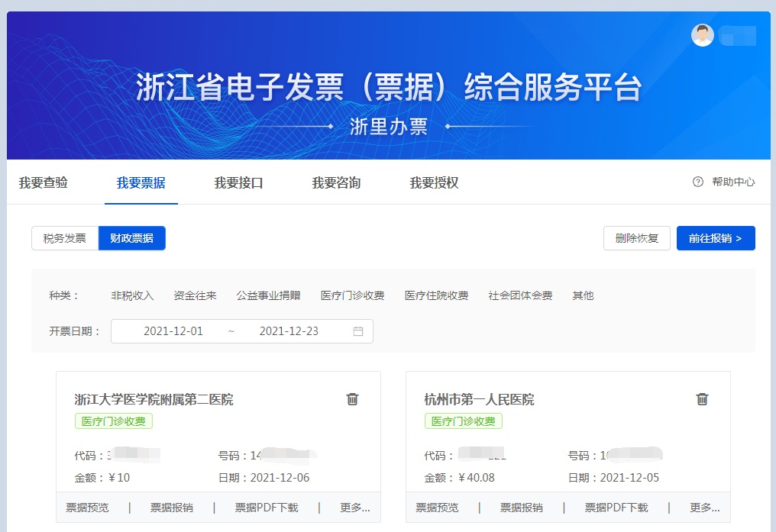The height and width of the screenshot is (532, 776).
Task: Download PDF for 杭州市第一人民医院 receipt
Action: click(x=616, y=508)
